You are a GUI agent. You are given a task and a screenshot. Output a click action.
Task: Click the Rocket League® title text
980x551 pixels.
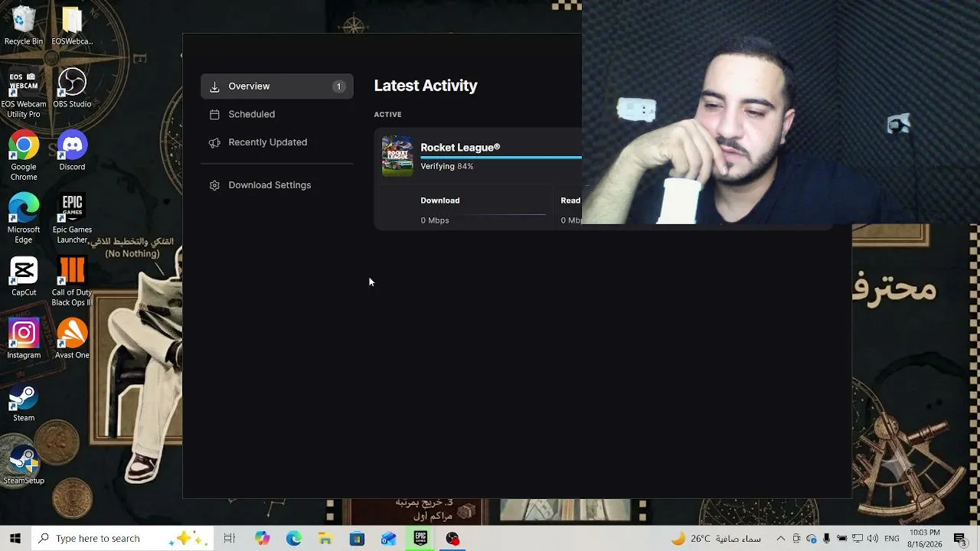[x=460, y=148]
